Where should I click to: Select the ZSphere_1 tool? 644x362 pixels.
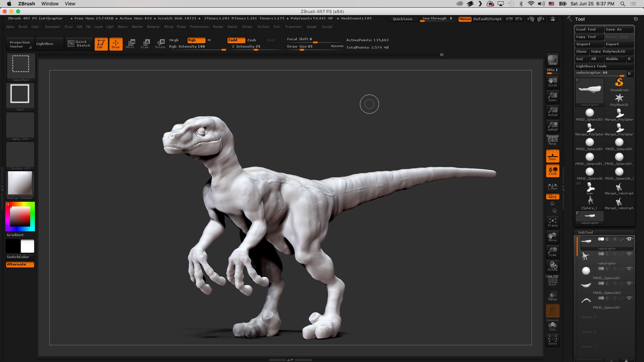pyautogui.click(x=590, y=202)
